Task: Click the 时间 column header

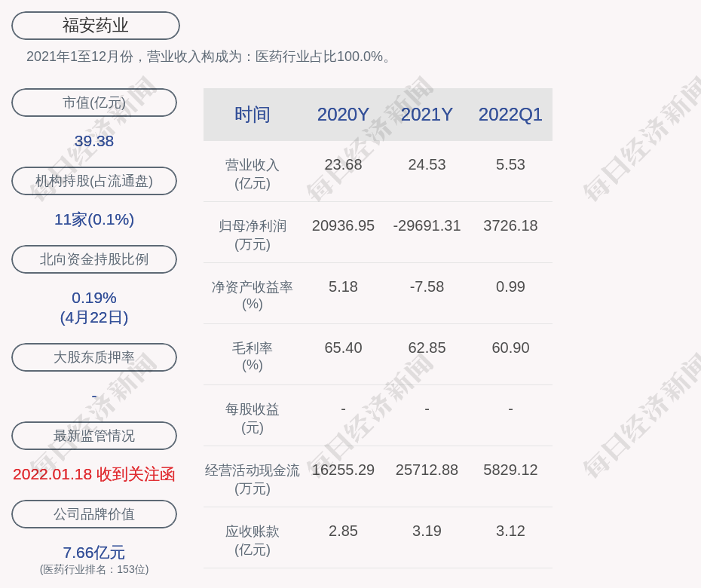Action: pyautogui.click(x=253, y=115)
